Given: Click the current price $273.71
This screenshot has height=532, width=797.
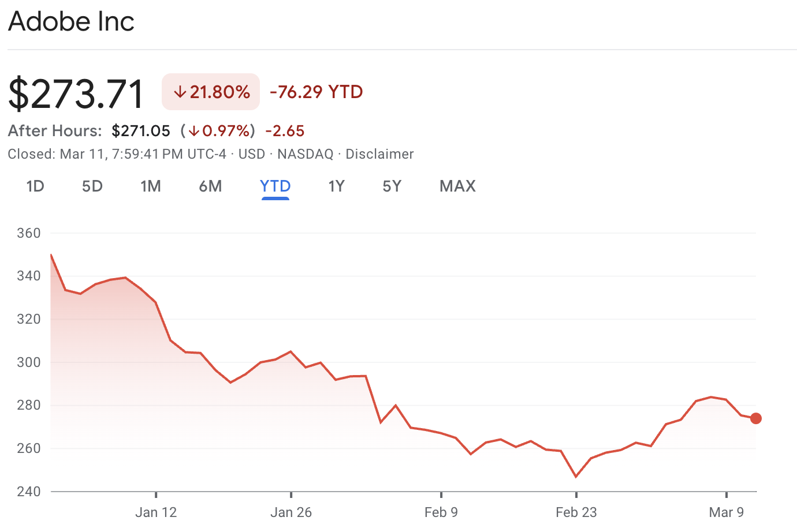Looking at the screenshot, I should [75, 92].
